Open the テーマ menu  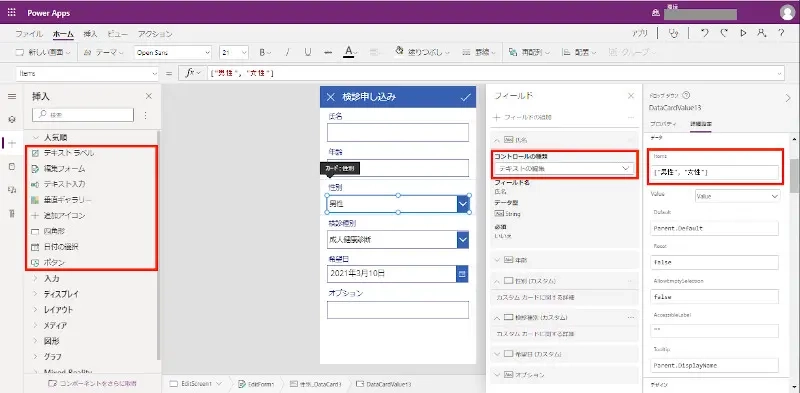point(104,52)
